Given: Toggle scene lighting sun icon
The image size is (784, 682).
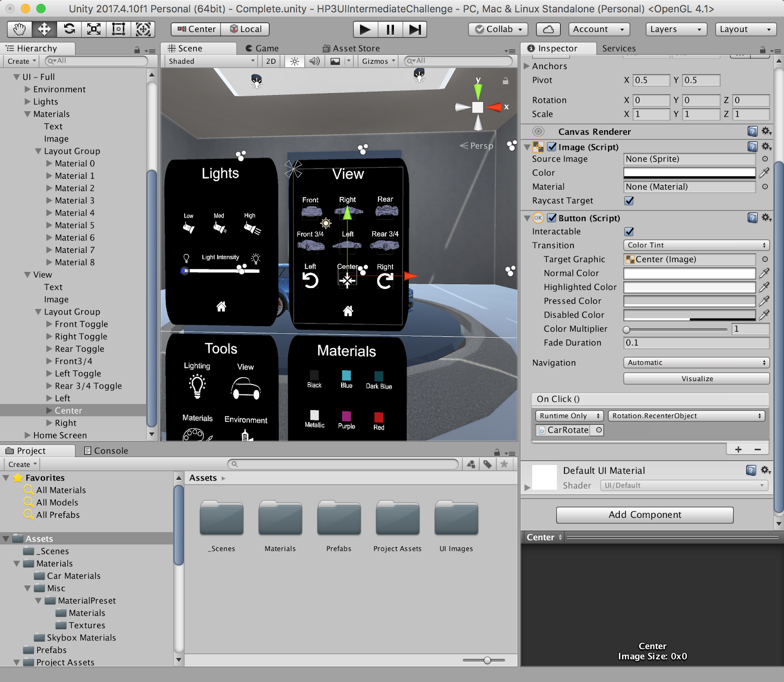Looking at the screenshot, I should 294,61.
